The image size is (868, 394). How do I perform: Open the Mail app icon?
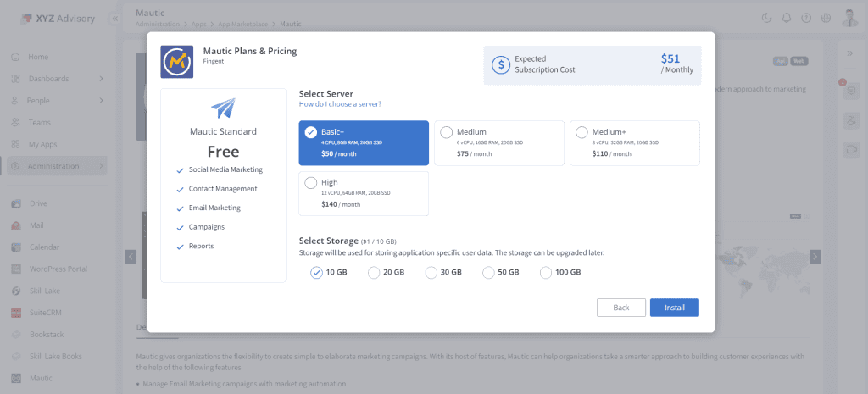tap(16, 225)
